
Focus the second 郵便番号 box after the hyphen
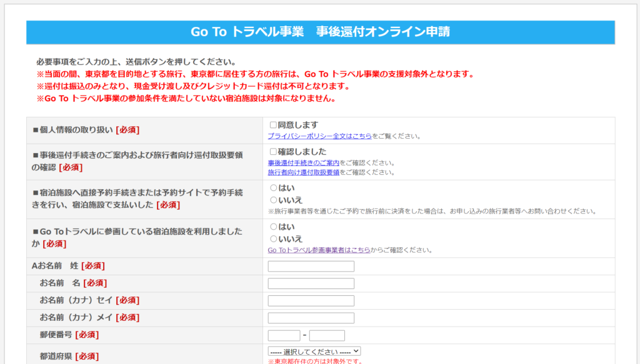point(327,335)
